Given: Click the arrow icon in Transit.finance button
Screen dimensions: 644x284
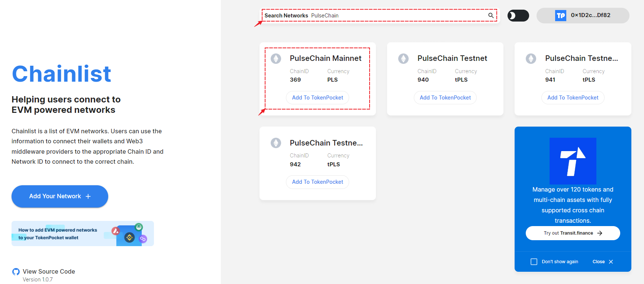Looking at the screenshot, I should click(600, 233).
